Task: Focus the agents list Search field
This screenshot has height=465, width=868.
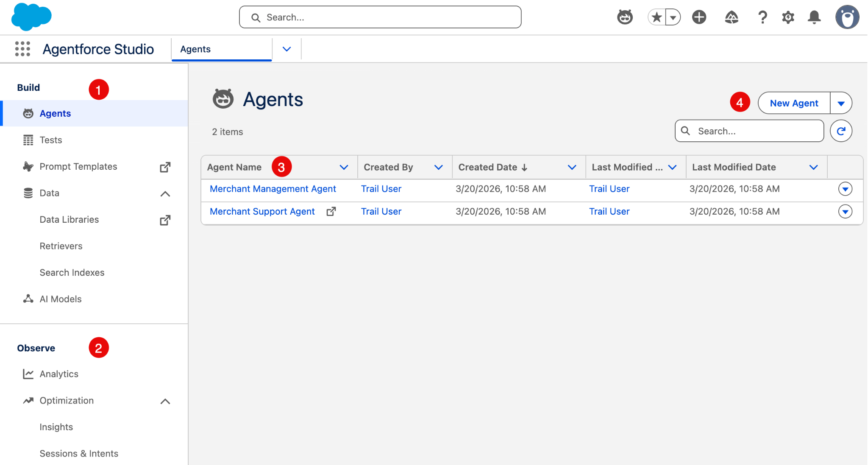Action: [x=749, y=131]
